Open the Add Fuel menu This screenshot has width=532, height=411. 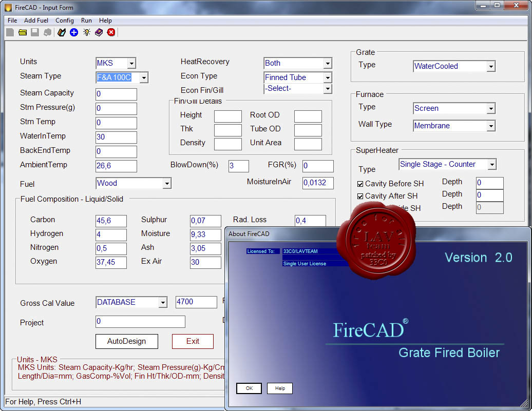coord(36,21)
